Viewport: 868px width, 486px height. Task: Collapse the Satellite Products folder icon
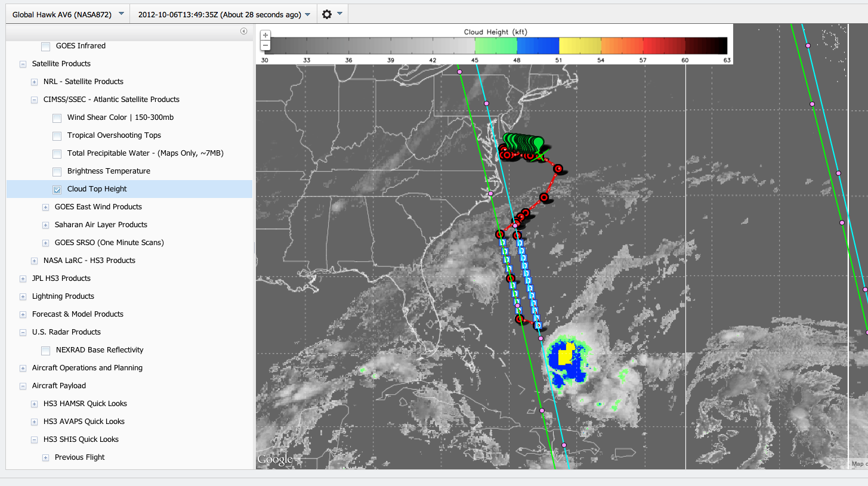tap(23, 64)
